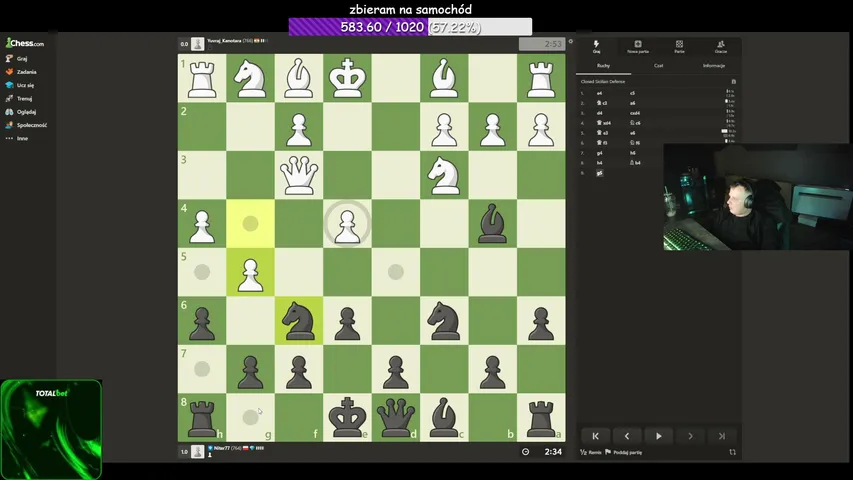
Task: Click the white queen on f3
Action: click(x=299, y=175)
